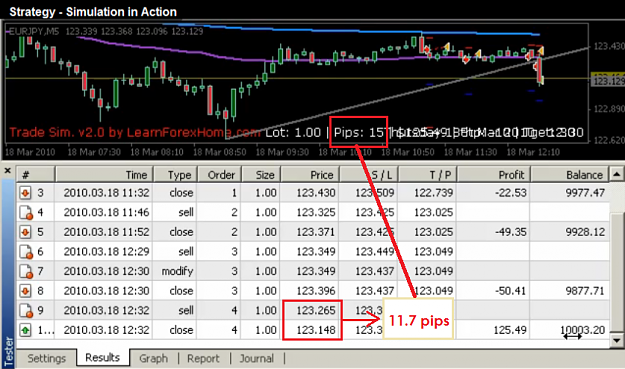The image size is (625, 369).
Task: Sort by the Order column header
Action: (x=219, y=175)
